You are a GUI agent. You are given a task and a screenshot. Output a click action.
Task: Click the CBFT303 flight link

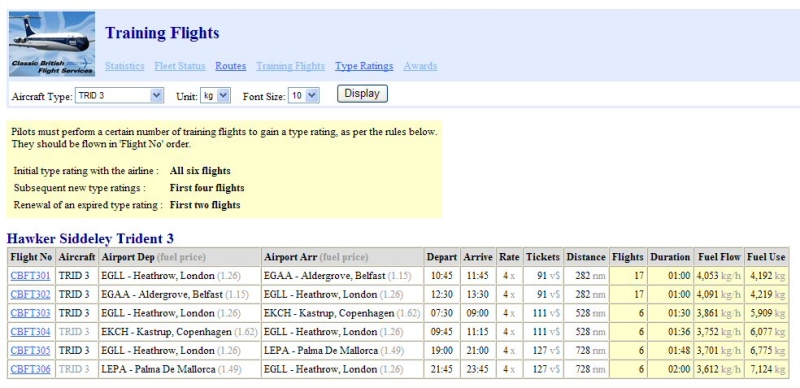click(31, 313)
